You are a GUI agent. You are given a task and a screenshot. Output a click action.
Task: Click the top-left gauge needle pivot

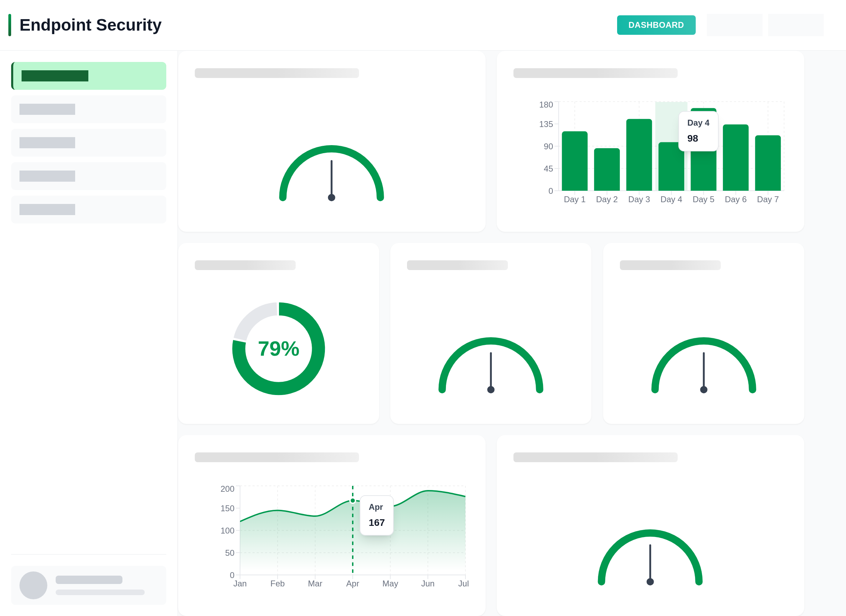(x=331, y=197)
